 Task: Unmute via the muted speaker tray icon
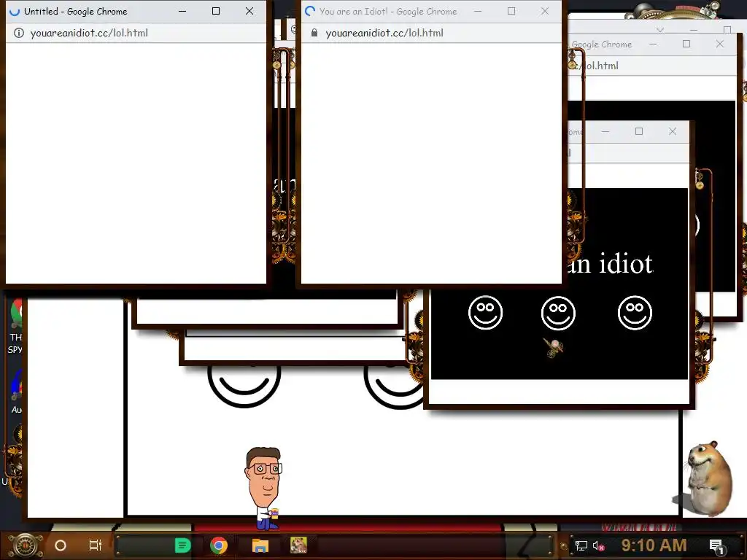[598, 545]
